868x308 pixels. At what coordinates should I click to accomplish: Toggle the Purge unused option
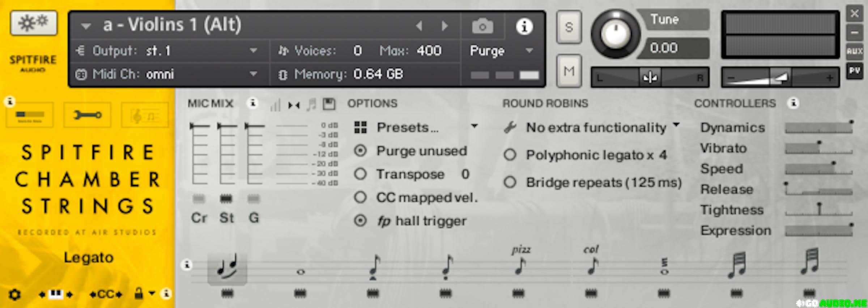pos(360,151)
